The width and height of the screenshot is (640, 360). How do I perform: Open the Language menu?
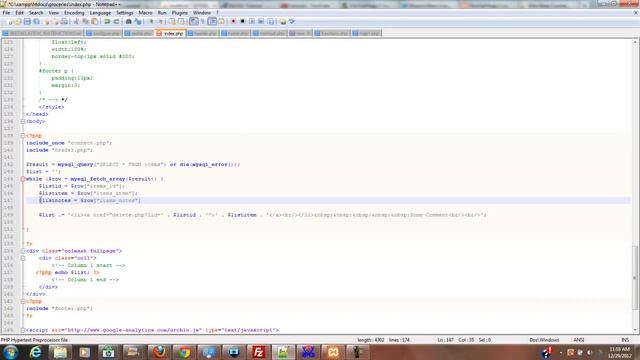pos(100,13)
